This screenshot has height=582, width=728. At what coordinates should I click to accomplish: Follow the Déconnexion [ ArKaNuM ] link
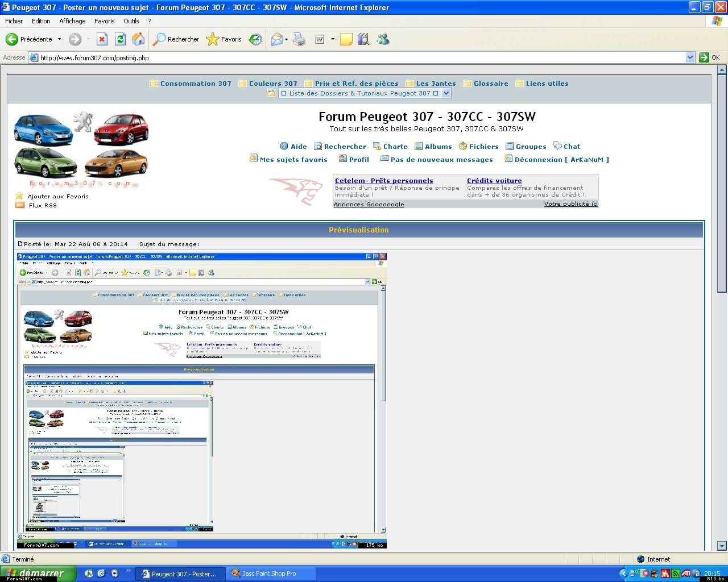click(x=561, y=160)
